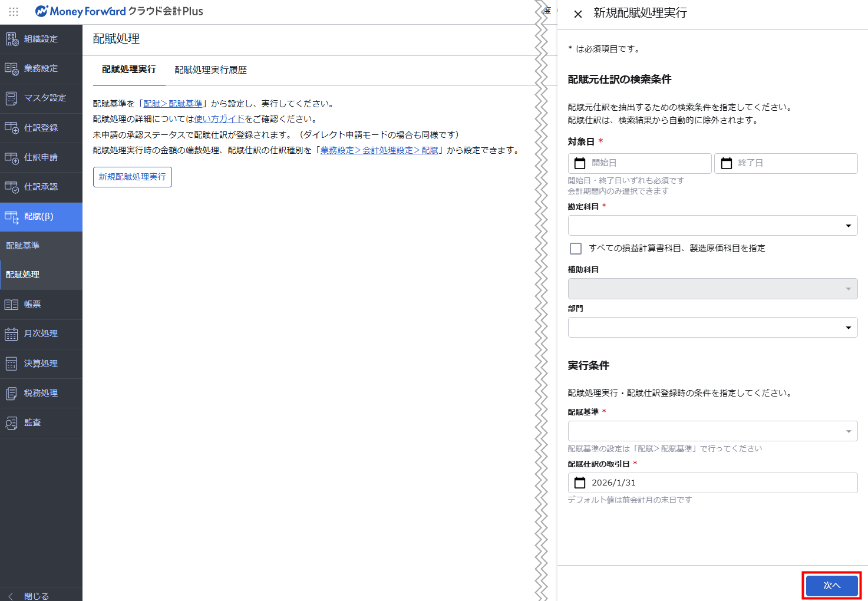Open the app launcher grid icon

pos(14,11)
